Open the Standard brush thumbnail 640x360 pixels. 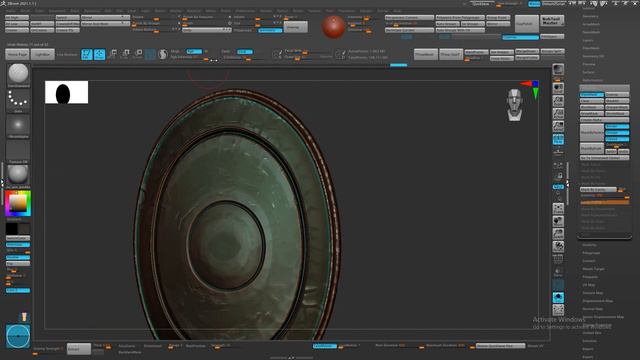(18, 75)
